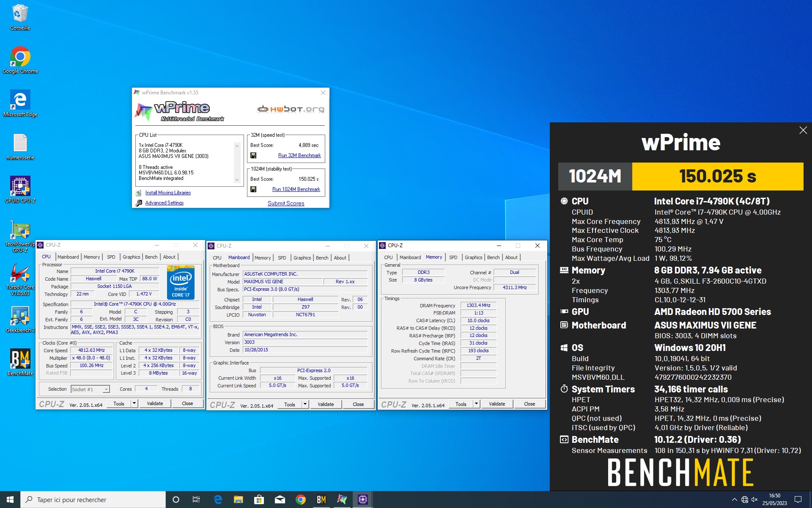Switch to BenchMate in the taskbar
This screenshot has height=508, width=812.
pos(321,500)
